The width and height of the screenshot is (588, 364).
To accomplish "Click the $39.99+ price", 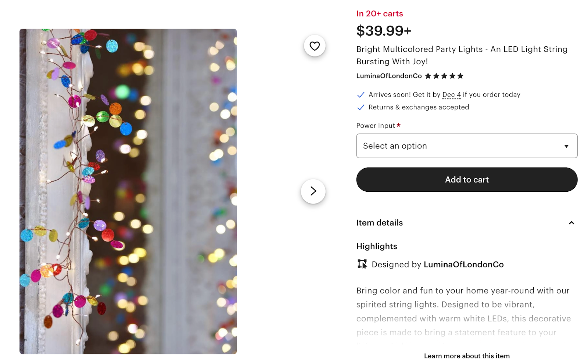I will (384, 31).
